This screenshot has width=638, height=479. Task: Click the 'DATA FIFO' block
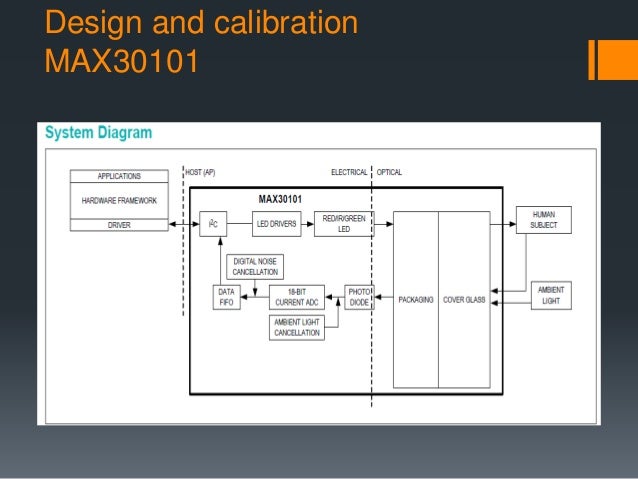coord(227,297)
